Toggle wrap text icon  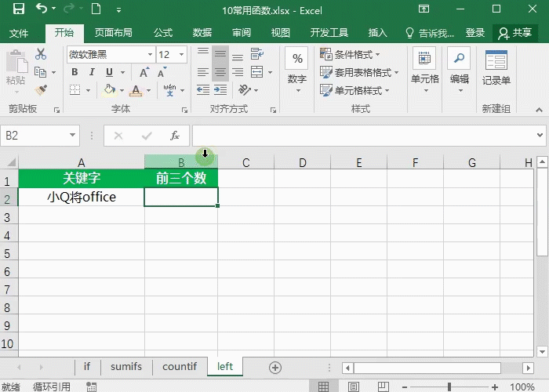(257, 54)
